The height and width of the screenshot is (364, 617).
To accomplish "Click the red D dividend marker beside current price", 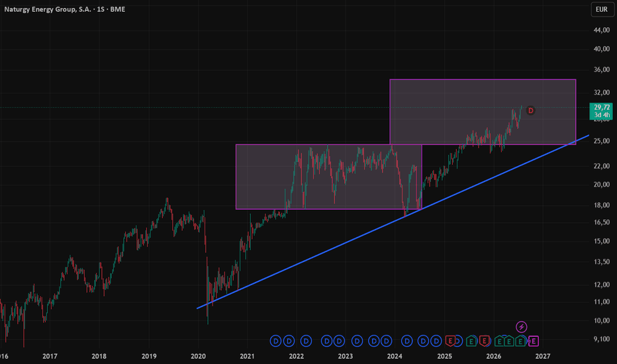I will (530, 111).
